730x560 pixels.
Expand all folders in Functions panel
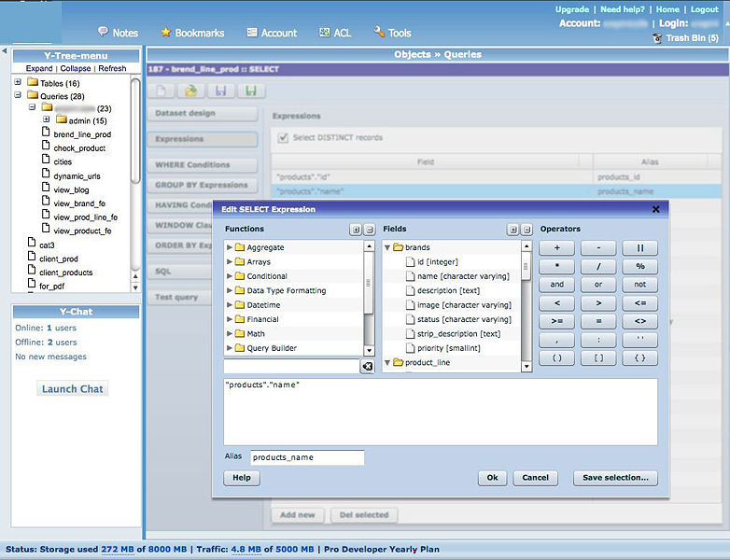(x=356, y=229)
